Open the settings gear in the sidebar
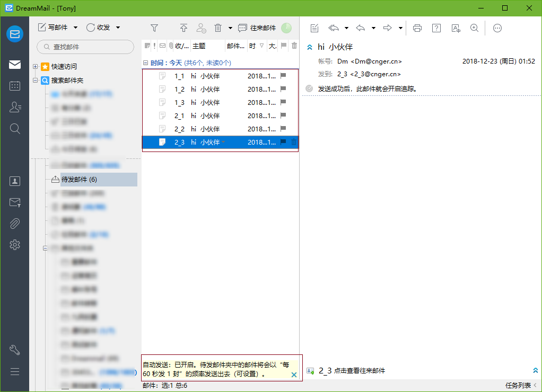The width and height of the screenshot is (542, 392). (15, 245)
